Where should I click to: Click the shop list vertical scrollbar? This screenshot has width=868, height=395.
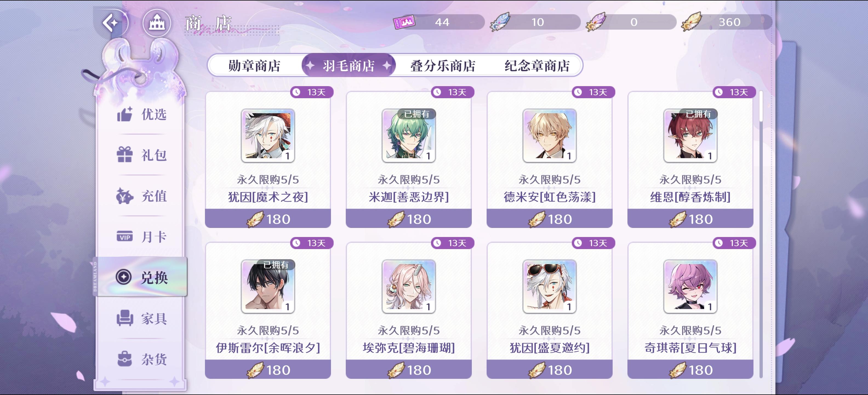[x=761, y=234]
